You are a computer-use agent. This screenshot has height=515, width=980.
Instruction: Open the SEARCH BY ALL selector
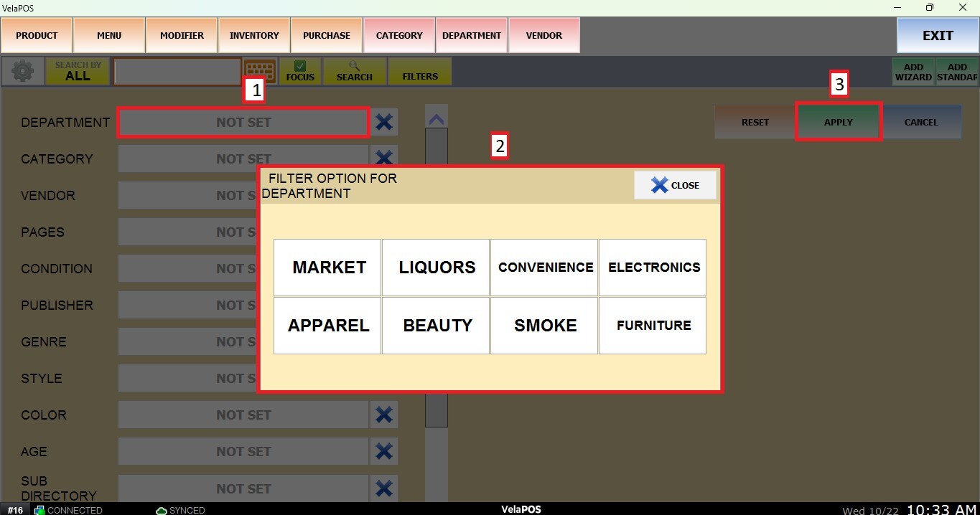coord(78,71)
